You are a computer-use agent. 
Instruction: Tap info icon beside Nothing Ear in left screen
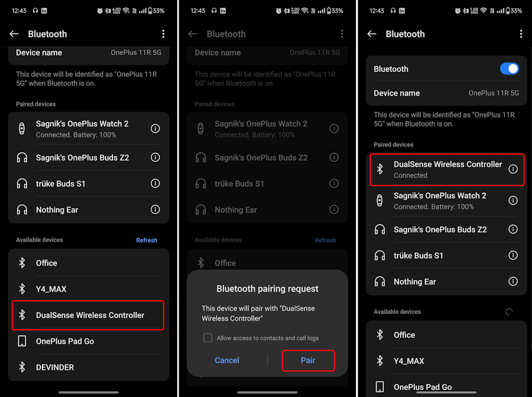pos(155,210)
